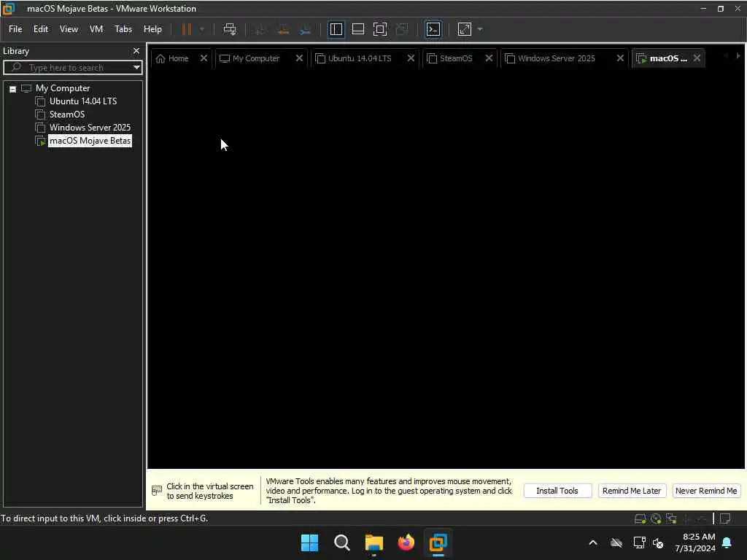
Task: Select SteamOS in the library tree
Action: 66,114
